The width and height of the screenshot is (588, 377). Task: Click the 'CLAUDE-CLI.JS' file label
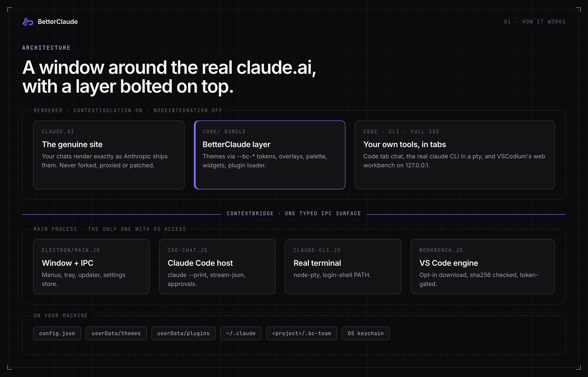tap(317, 250)
